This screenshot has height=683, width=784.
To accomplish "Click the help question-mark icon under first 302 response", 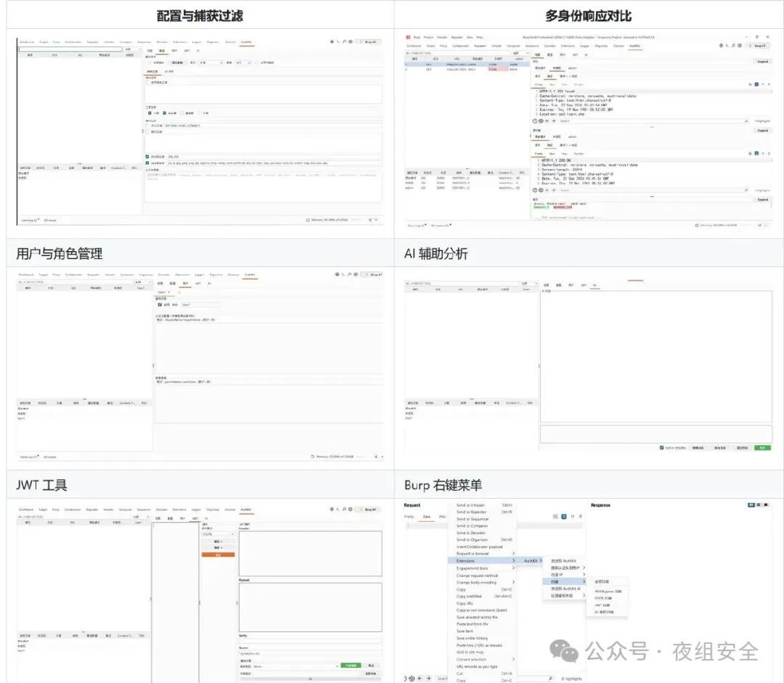I will (534, 121).
